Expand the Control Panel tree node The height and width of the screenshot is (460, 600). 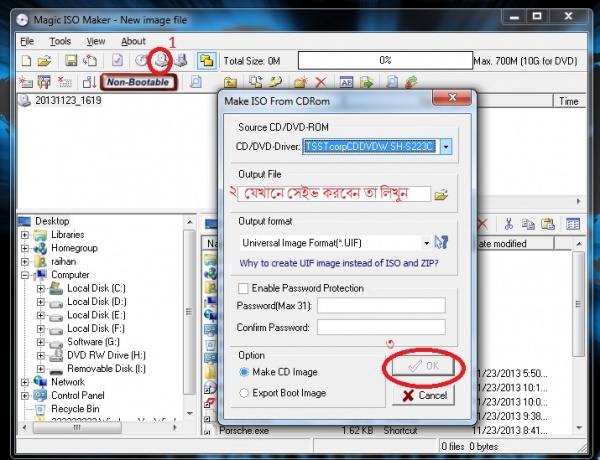coord(25,395)
